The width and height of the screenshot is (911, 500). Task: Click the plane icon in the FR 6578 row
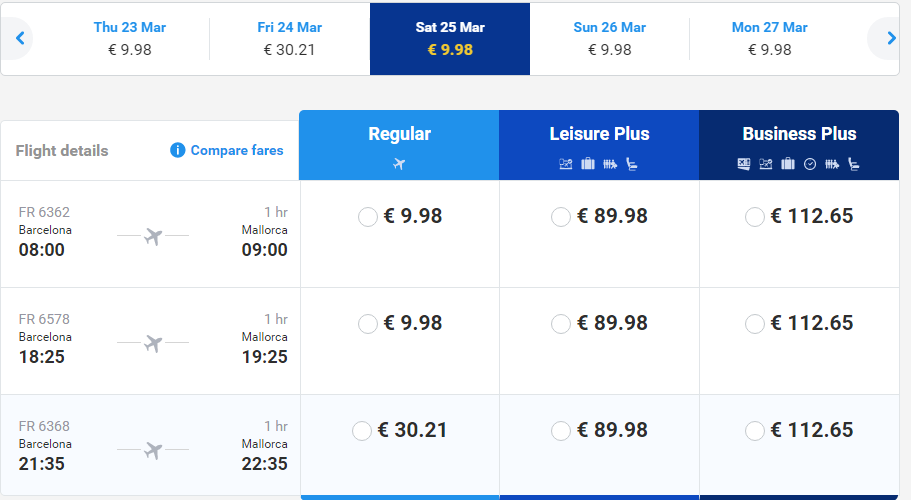click(153, 344)
